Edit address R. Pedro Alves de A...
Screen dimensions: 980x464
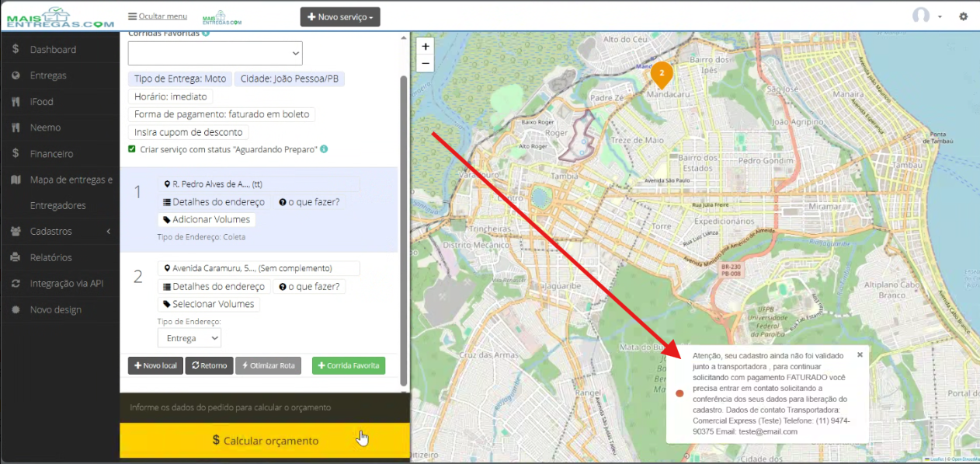tap(259, 184)
